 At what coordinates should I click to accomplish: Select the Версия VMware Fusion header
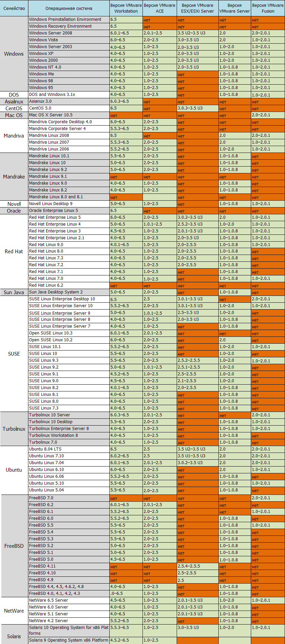click(268, 8)
